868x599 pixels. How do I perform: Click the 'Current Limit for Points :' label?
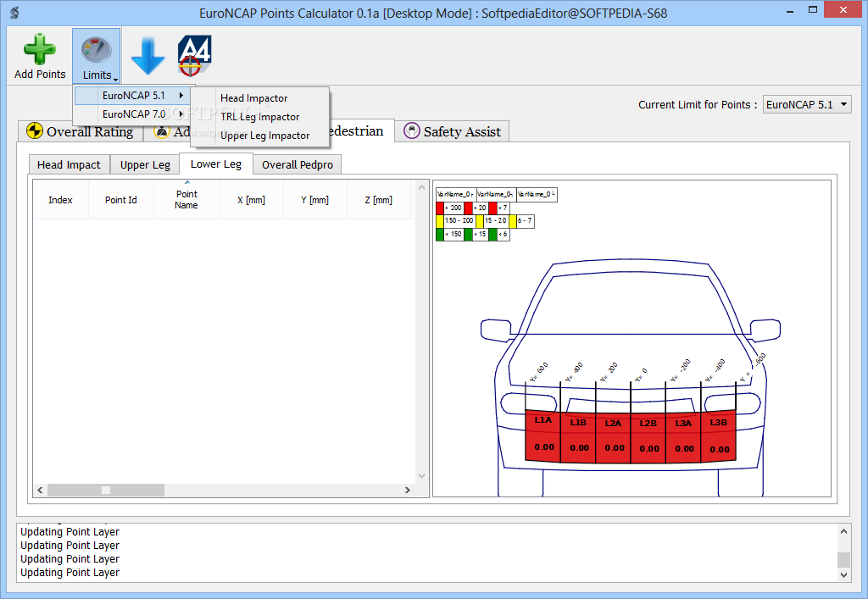coord(698,104)
